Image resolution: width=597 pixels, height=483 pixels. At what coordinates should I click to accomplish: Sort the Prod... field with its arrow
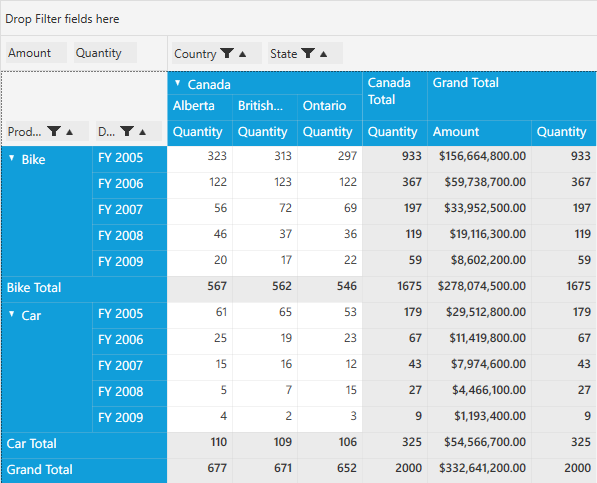[69, 132]
